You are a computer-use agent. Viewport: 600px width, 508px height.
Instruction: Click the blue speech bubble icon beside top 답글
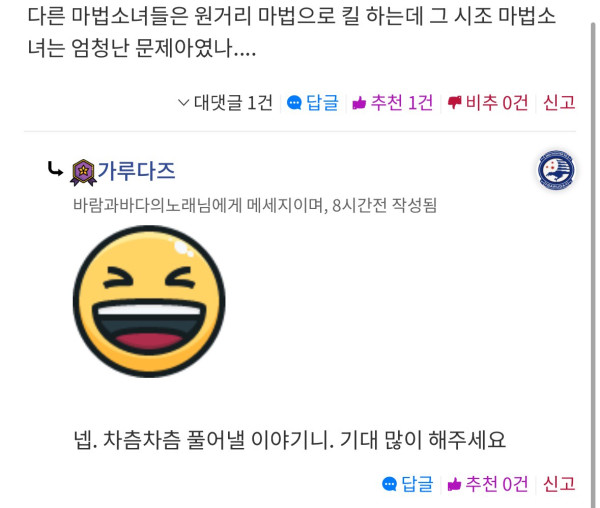[294, 103]
